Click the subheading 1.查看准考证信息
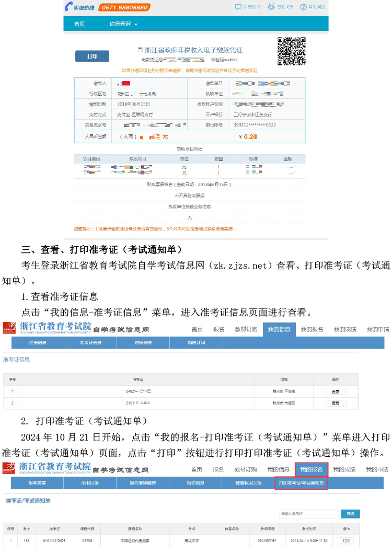Viewport: 392px width, 554px height. click(60, 297)
